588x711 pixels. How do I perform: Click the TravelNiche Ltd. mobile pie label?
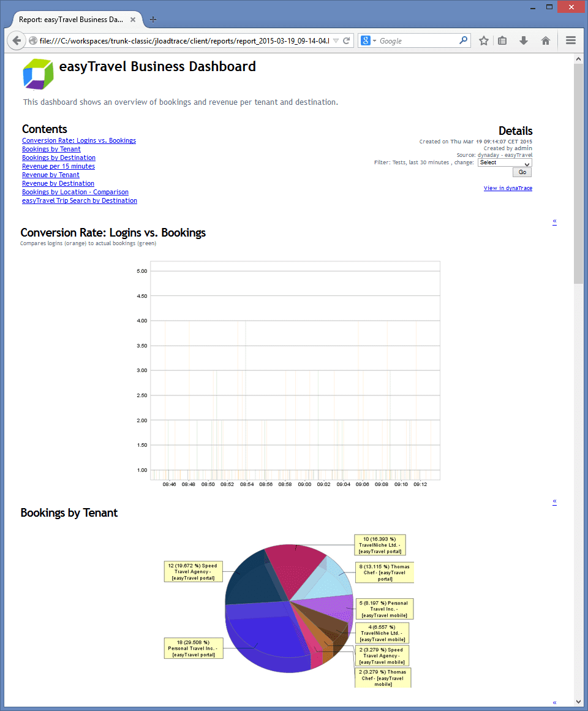coord(382,633)
